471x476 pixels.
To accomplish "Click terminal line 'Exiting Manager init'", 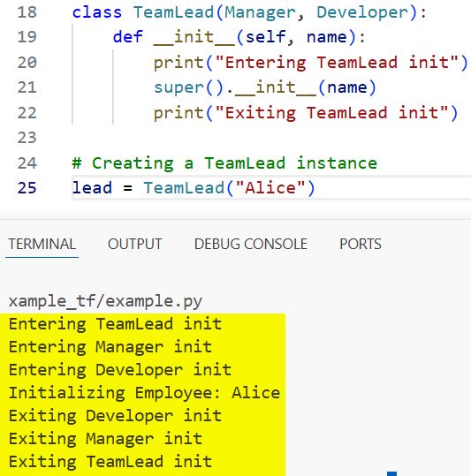I will pos(105,439).
